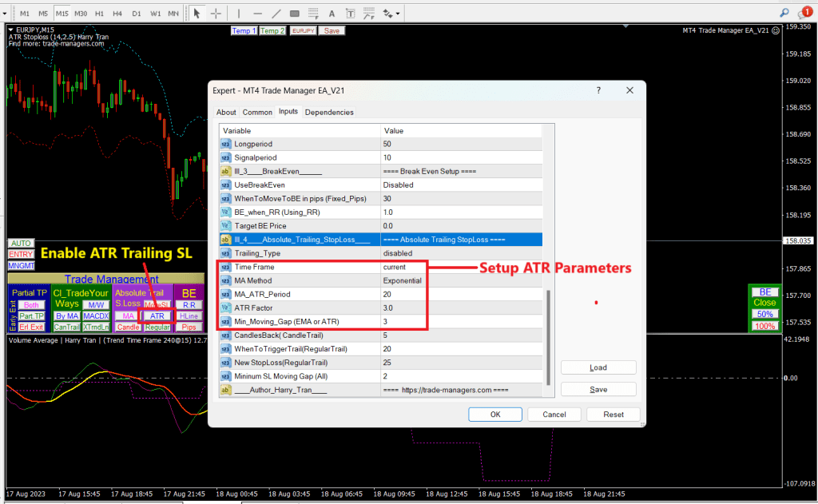
Task: Switch chart to H1 timeframe
Action: coord(101,14)
